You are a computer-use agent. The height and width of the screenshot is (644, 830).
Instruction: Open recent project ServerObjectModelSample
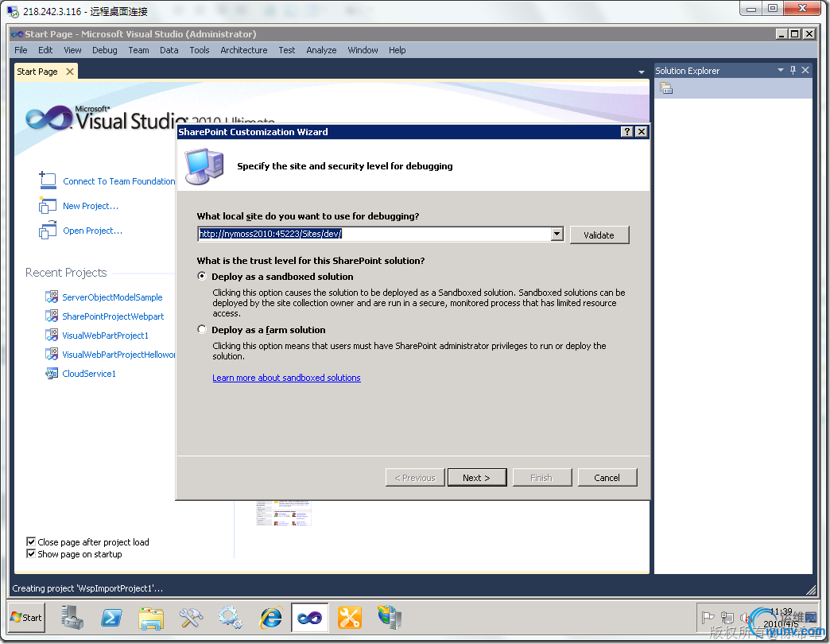point(112,297)
